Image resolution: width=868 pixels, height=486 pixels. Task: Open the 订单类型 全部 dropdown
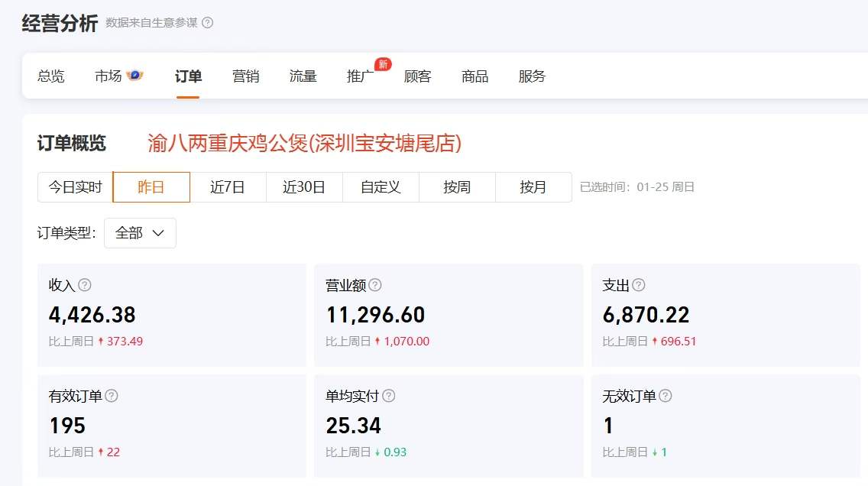coord(140,233)
